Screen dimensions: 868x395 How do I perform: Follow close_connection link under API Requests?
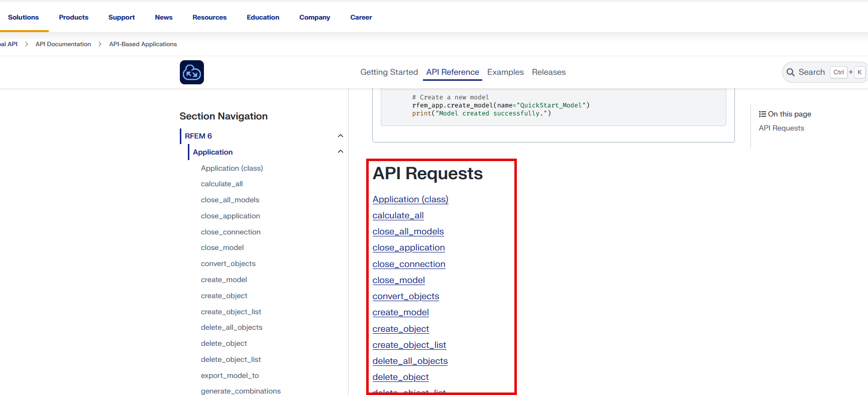[409, 264]
